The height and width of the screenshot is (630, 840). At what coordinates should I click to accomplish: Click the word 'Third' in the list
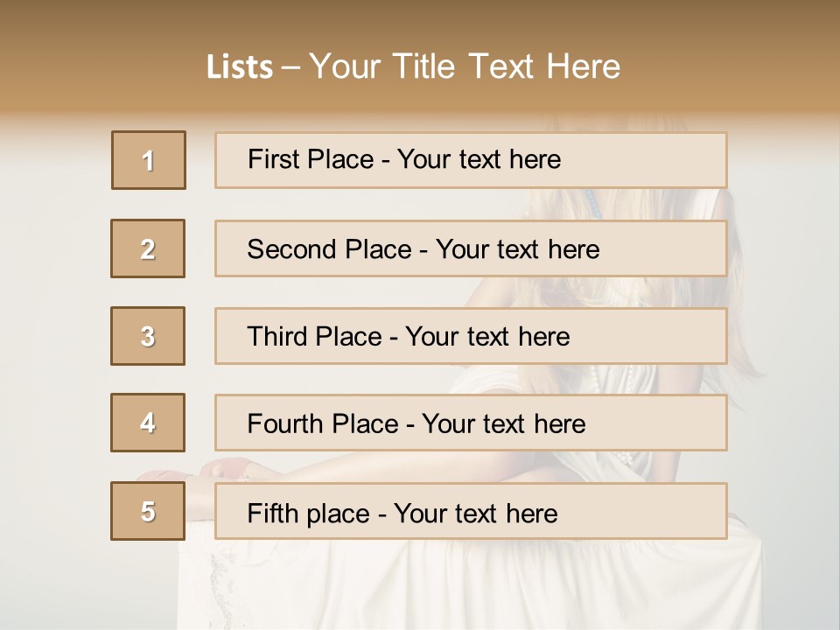(276, 337)
